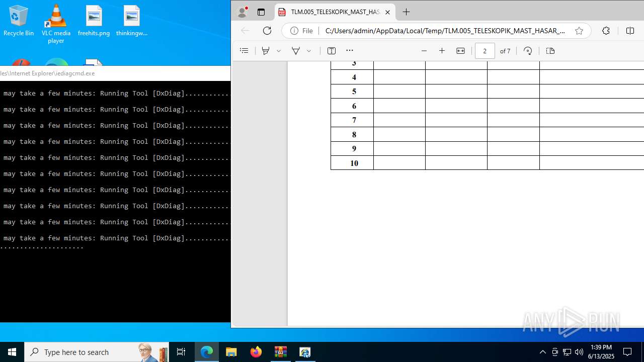Viewport: 644px width, 362px height.
Task: Open Edge split screen icon
Action: pos(630,31)
